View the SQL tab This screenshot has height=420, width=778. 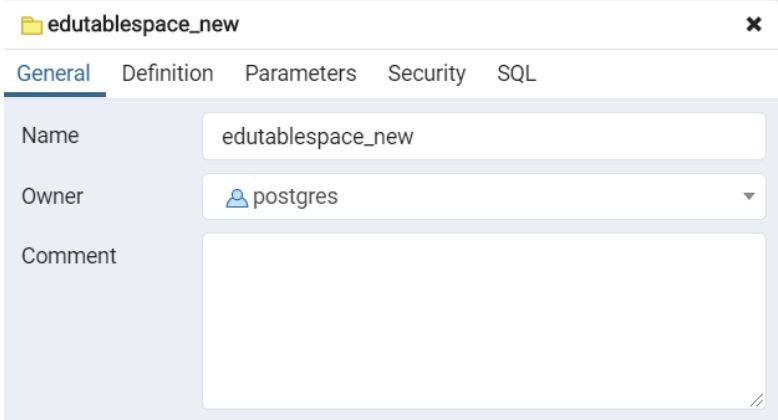516,73
